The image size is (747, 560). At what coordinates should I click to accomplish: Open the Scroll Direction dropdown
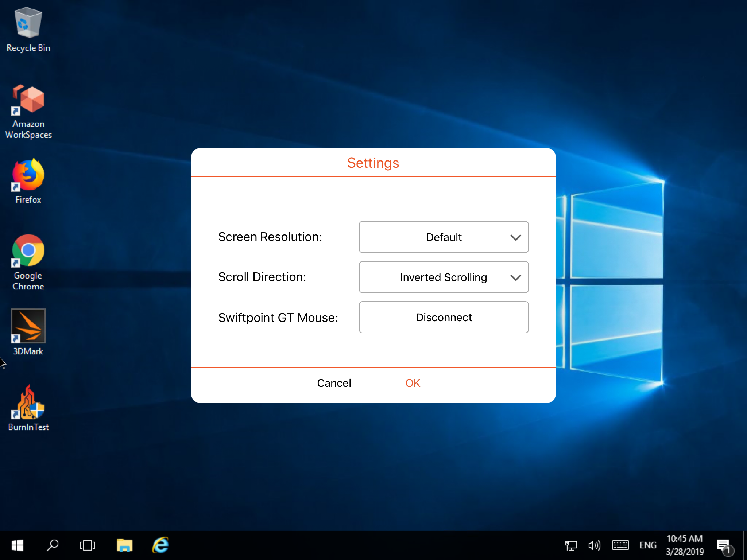[444, 277]
